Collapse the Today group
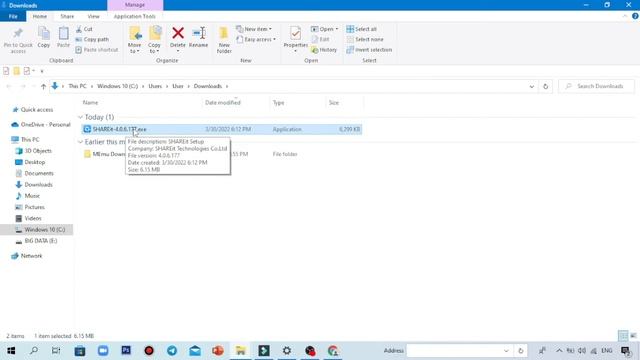This screenshot has width=640, height=360. [x=80, y=117]
